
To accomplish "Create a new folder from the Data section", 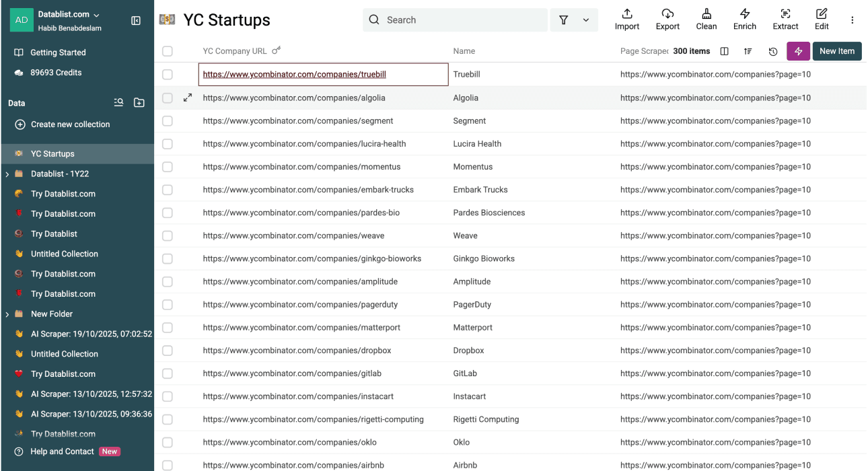I will click(x=139, y=102).
